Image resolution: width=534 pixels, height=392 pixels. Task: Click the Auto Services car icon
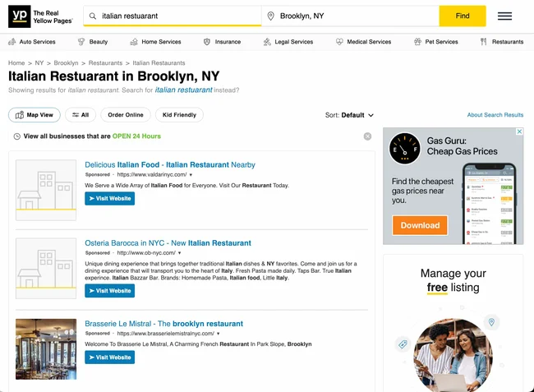coord(12,42)
